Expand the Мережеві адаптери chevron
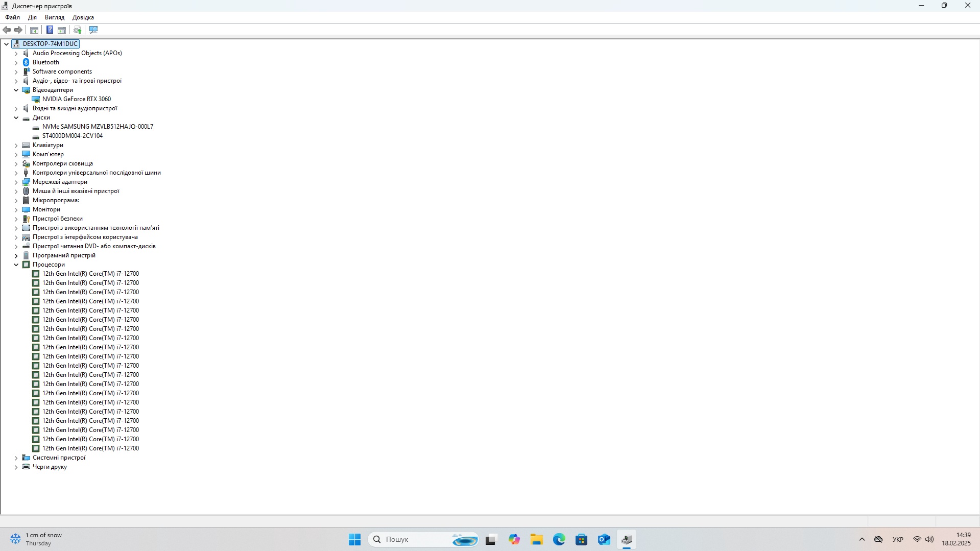The image size is (980, 551). (16, 182)
